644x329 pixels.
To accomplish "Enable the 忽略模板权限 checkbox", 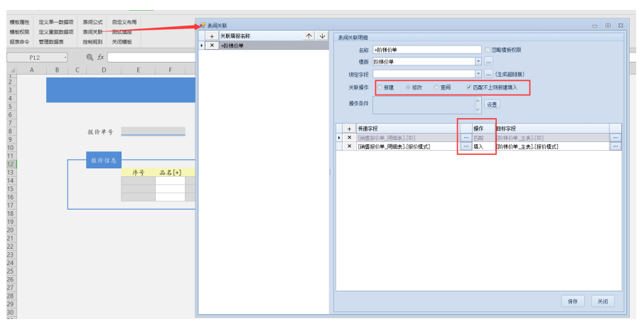I will [488, 50].
